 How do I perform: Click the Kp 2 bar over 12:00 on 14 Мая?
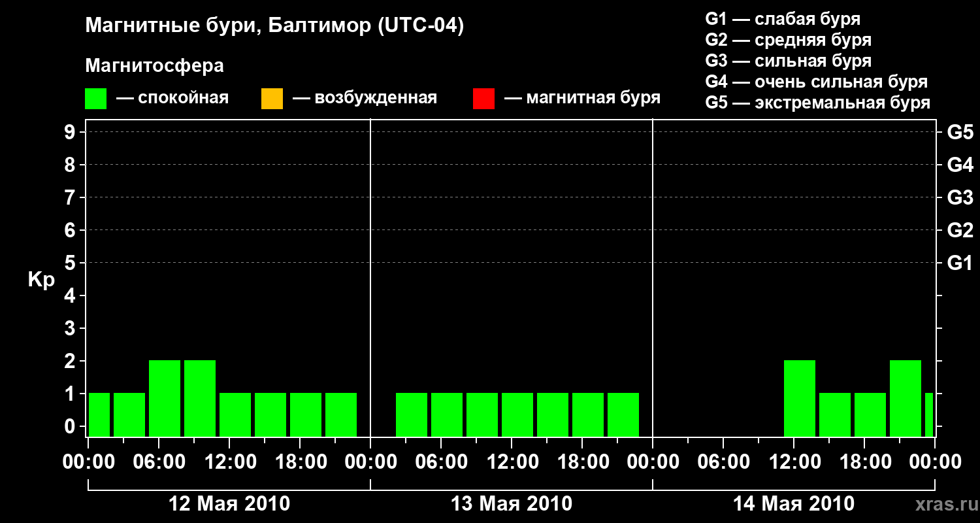[800, 398]
